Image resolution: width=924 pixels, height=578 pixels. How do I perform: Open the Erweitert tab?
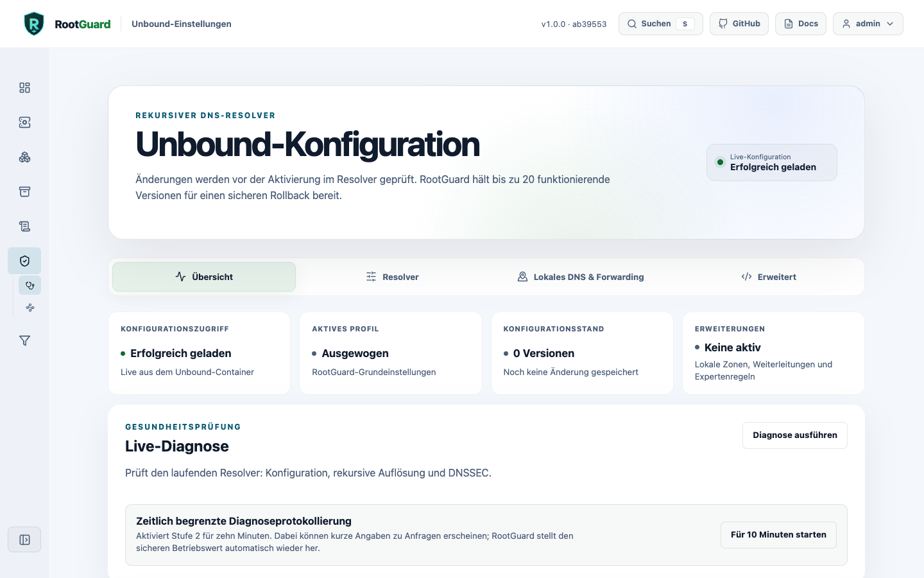768,277
